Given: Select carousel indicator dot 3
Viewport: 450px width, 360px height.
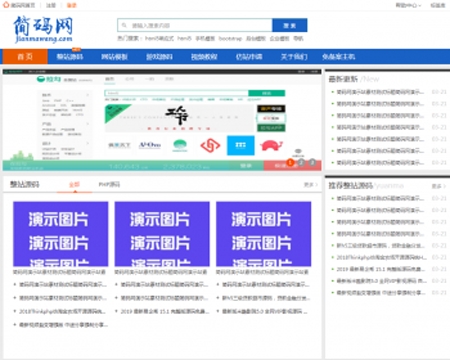Looking at the screenshot, I should pos(312,162).
